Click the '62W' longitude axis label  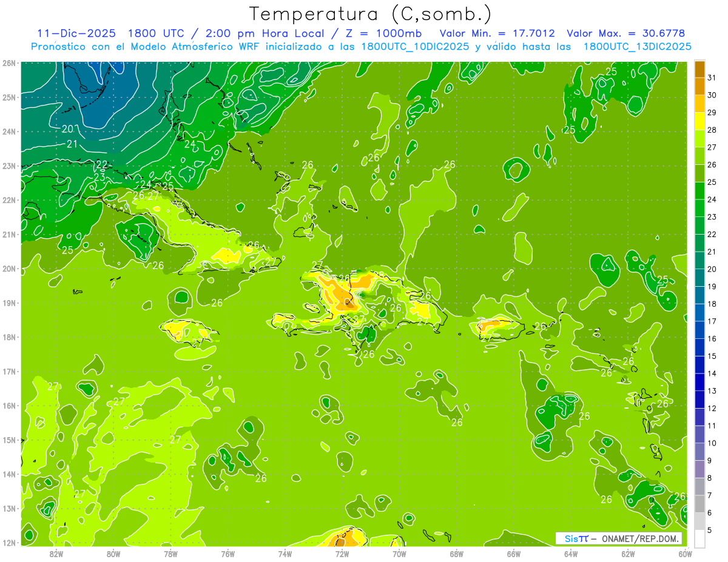(x=628, y=554)
